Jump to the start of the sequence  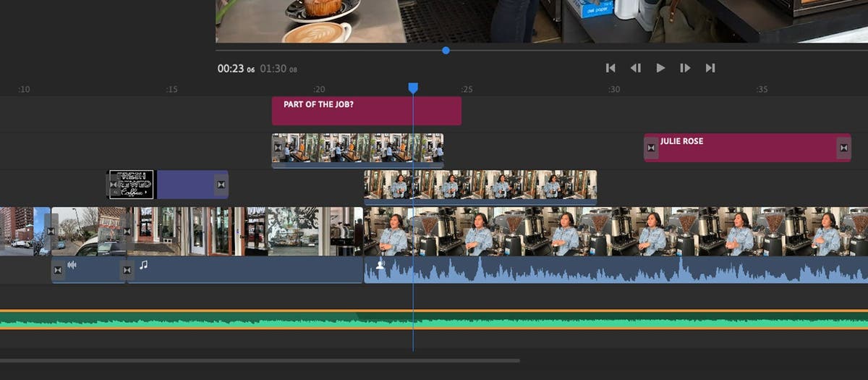(x=610, y=68)
